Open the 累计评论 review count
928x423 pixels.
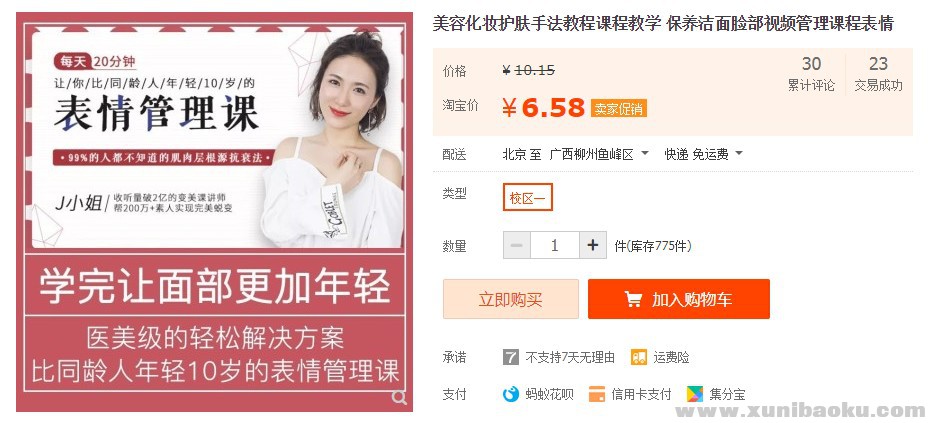(811, 74)
